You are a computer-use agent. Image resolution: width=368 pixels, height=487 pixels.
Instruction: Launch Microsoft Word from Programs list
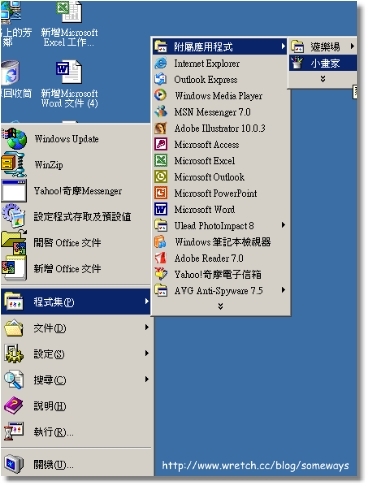[220, 209]
